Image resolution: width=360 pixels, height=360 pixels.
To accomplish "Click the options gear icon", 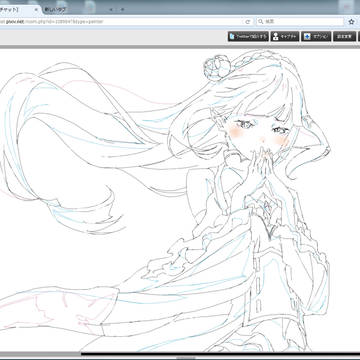I will [307, 36].
